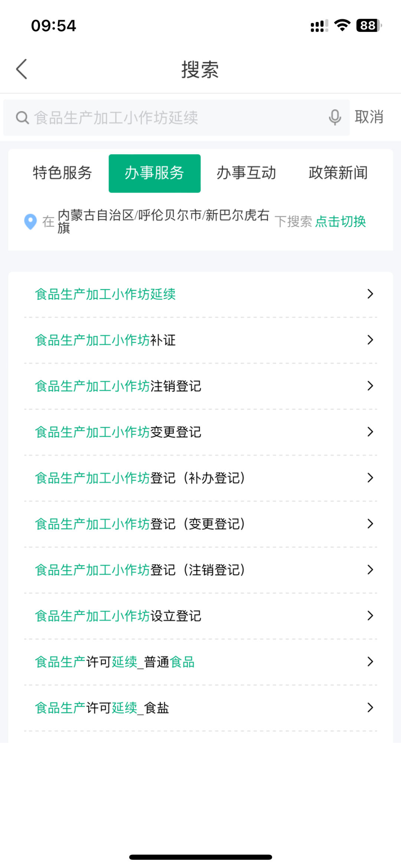Tap the battery indicator icon

point(368,25)
